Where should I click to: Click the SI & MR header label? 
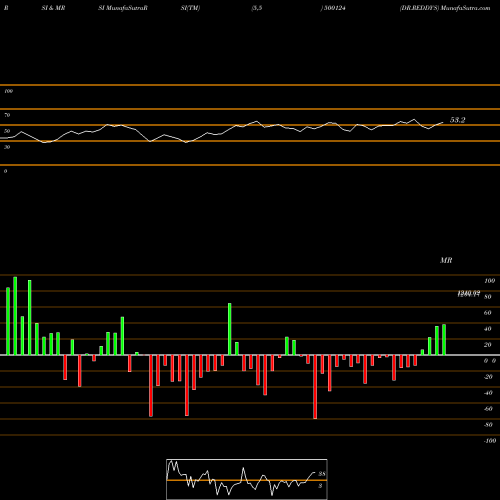pos(53,8)
